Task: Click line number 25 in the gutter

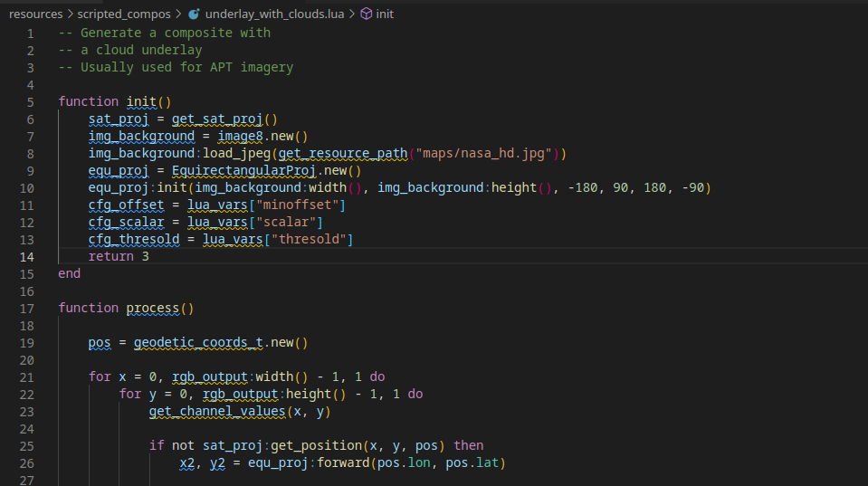Action: pos(26,445)
